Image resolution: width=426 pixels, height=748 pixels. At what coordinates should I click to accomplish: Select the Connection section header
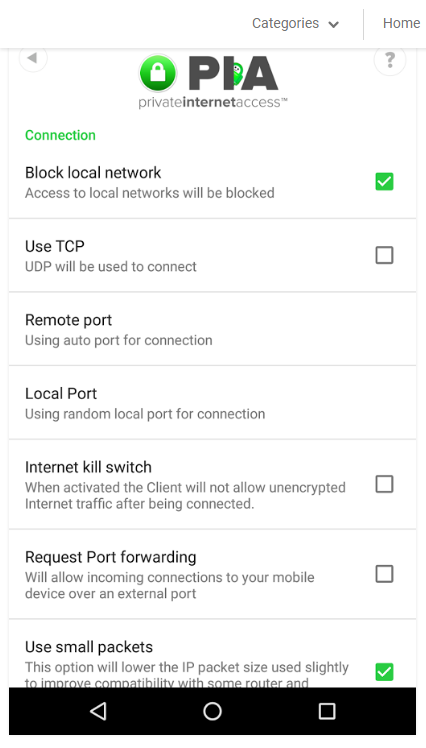(x=60, y=135)
